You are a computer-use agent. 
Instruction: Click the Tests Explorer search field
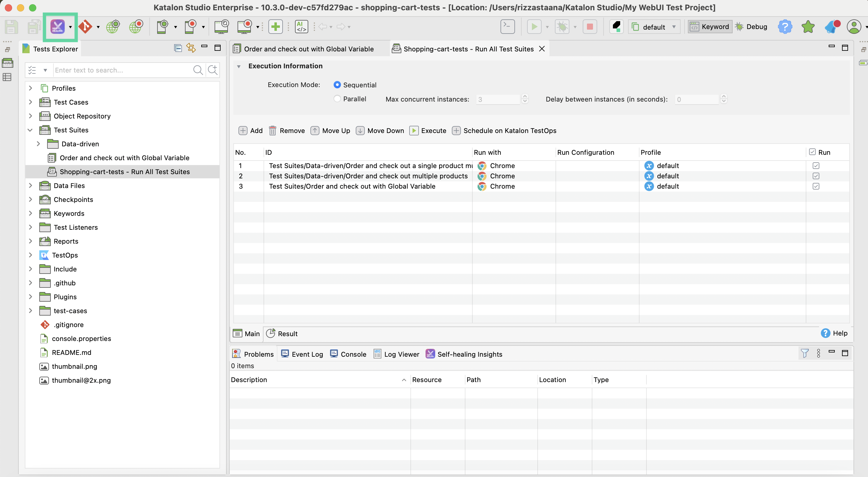click(122, 70)
